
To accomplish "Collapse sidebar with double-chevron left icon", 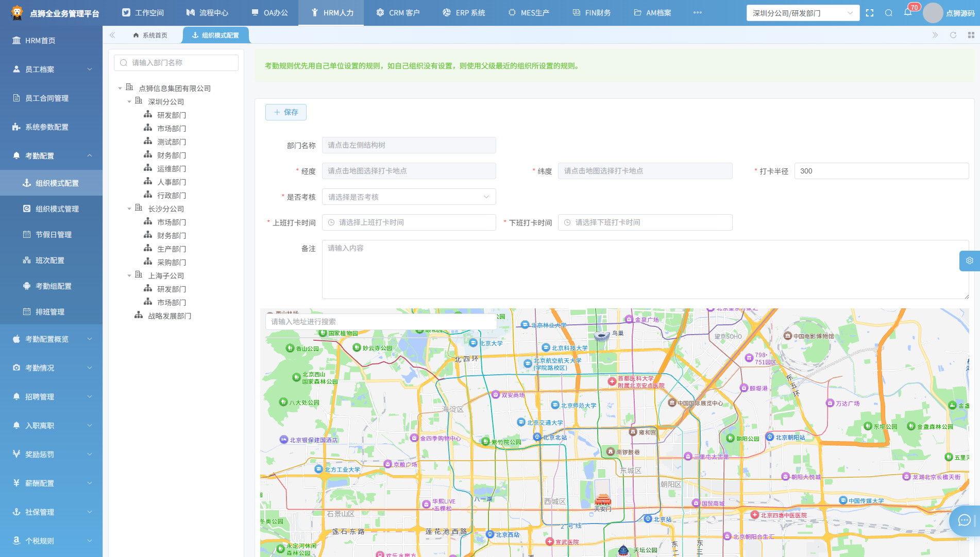I will click(112, 35).
